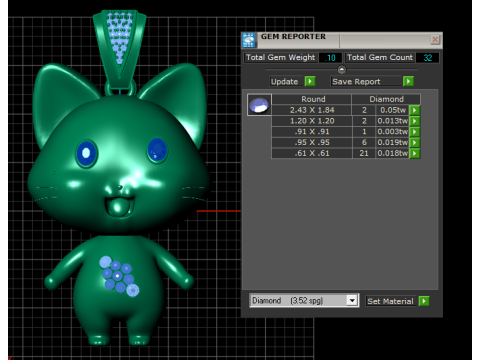Click the 0.003tw weight cell
The height and width of the screenshot is (360, 480).
pyautogui.click(x=393, y=132)
